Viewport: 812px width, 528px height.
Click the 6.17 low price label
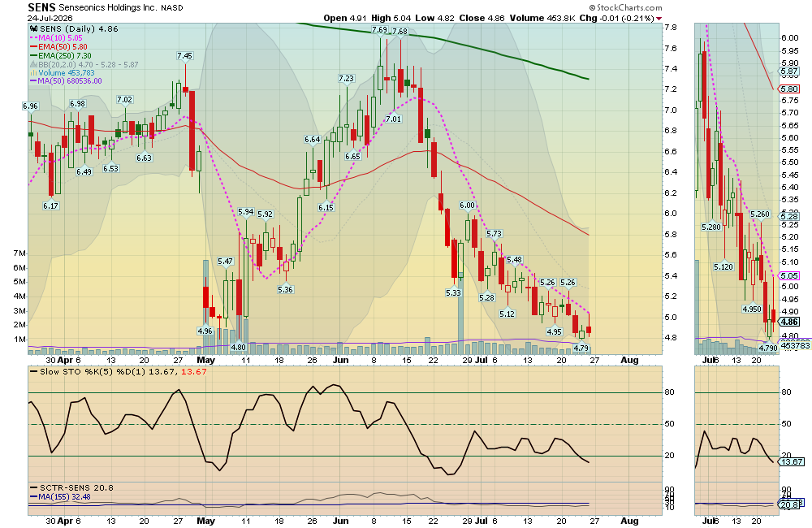(x=50, y=206)
